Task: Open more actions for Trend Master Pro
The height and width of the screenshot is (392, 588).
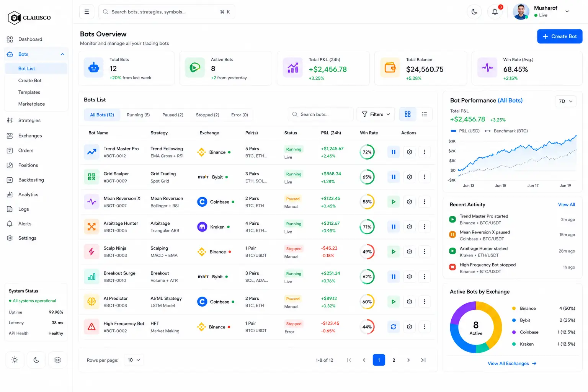Action: (425, 152)
